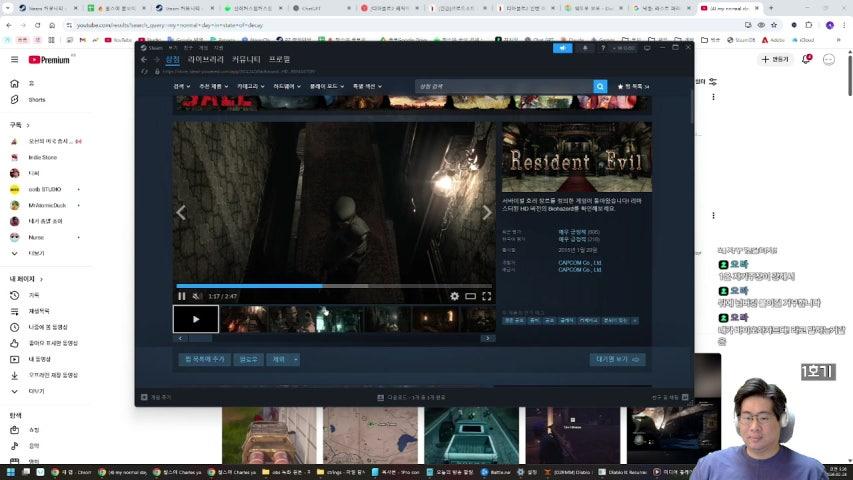The width and height of the screenshot is (853, 480).
Task: Click the 대기열 보기 queue button
Action: pos(617,359)
